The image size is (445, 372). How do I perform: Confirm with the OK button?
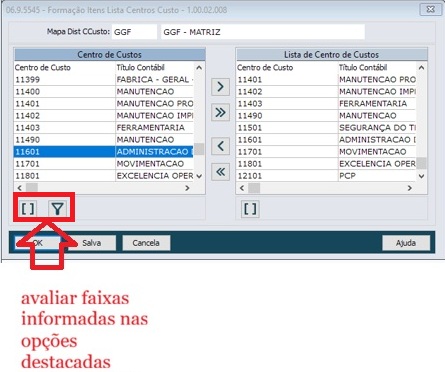(38, 243)
